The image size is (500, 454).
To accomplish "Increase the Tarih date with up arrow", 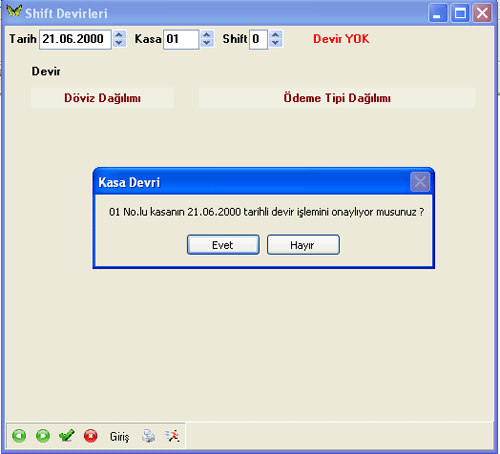I will coord(119,35).
